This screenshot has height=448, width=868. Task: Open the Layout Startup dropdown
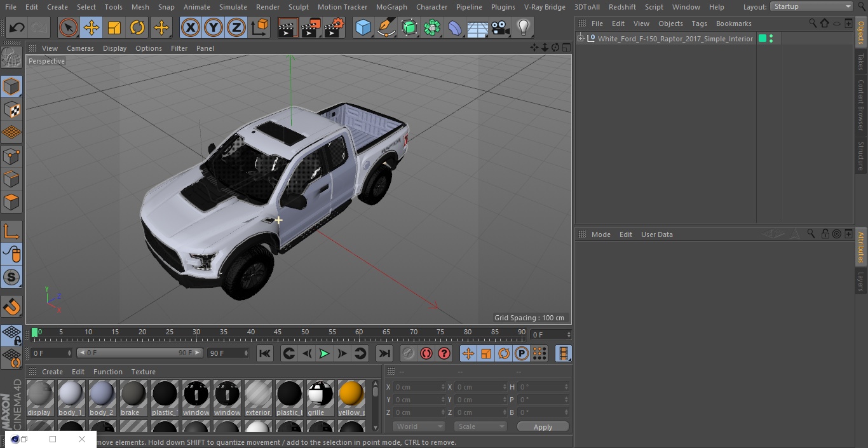pyautogui.click(x=812, y=6)
